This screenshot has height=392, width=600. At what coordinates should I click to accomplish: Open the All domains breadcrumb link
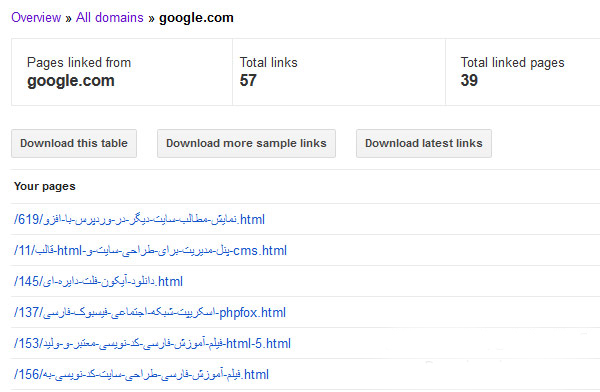coord(109,18)
